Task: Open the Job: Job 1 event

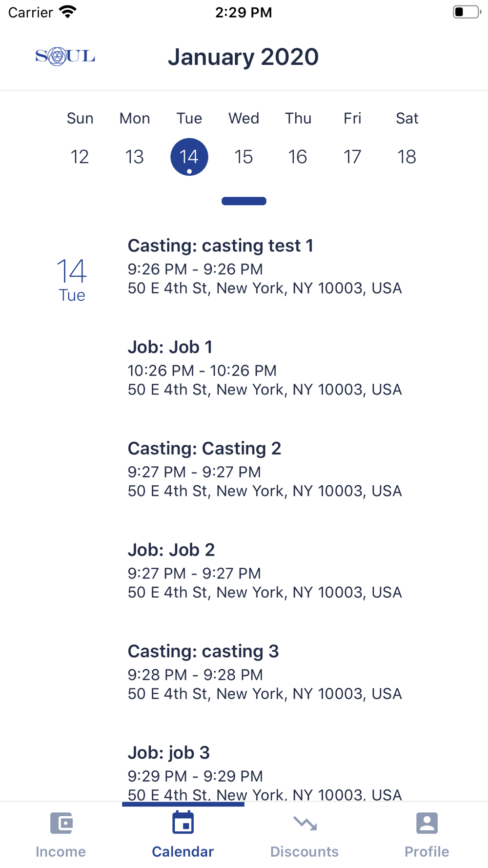Action: click(265, 368)
